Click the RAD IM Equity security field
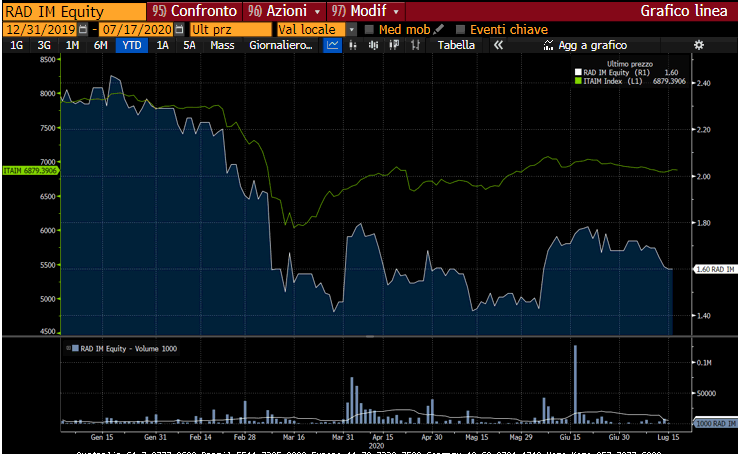Screen dimensions: 739x454 pyautogui.click(x=74, y=11)
